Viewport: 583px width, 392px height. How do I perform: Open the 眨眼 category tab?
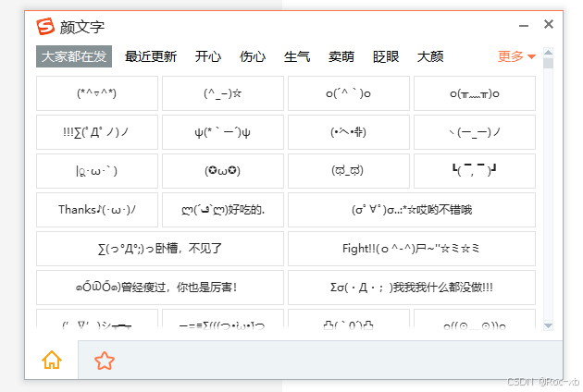tap(386, 56)
